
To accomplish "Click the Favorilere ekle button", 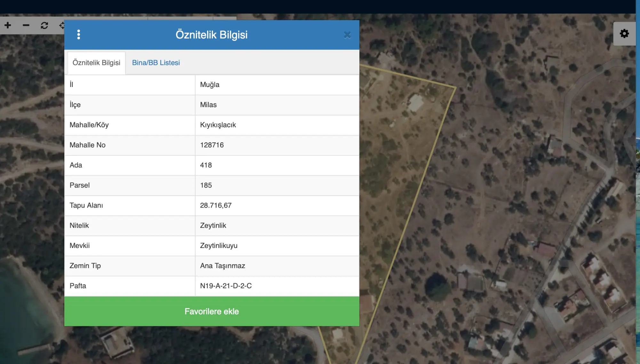I will 212,311.
